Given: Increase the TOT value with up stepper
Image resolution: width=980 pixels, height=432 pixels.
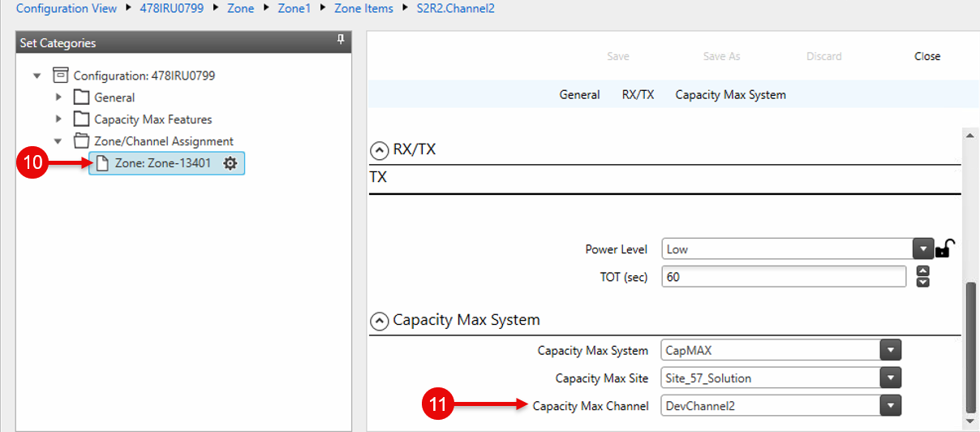Looking at the screenshot, I should [922, 270].
